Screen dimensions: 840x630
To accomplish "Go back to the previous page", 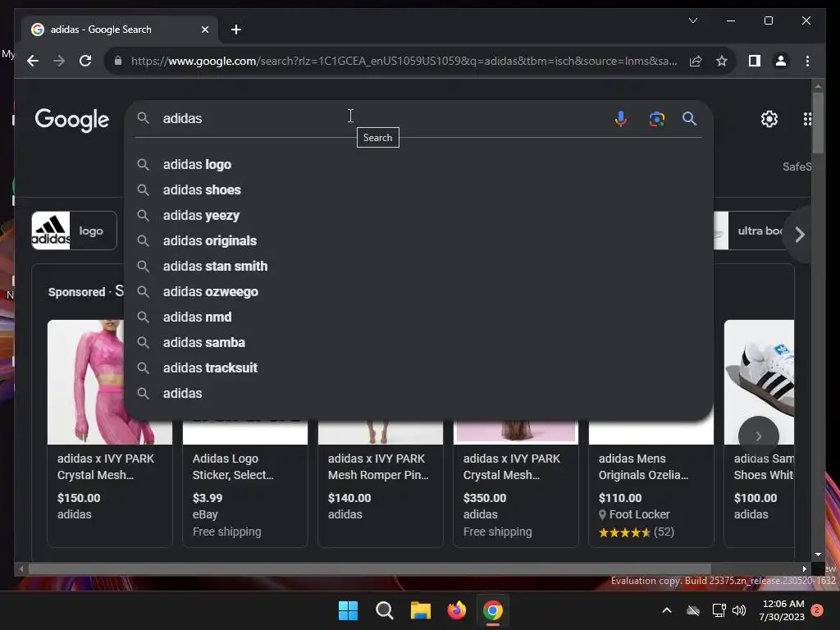I will [x=33, y=61].
